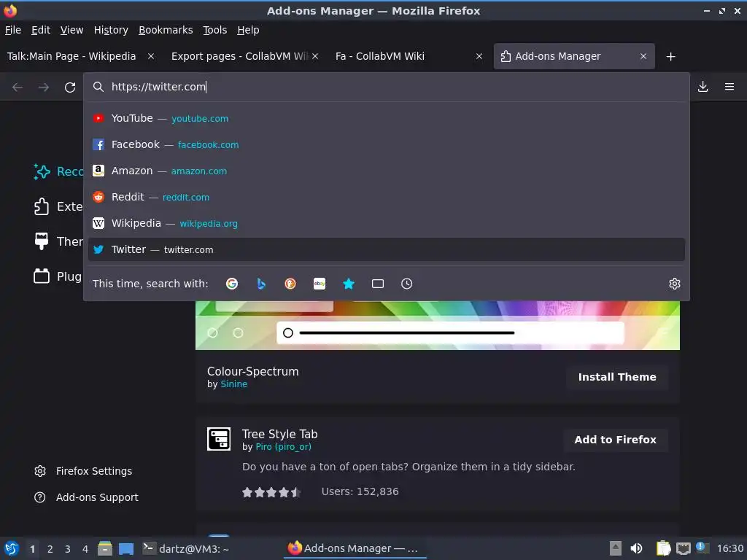
Task: Switch to workspace 2 in the taskbar
Action: [50, 549]
